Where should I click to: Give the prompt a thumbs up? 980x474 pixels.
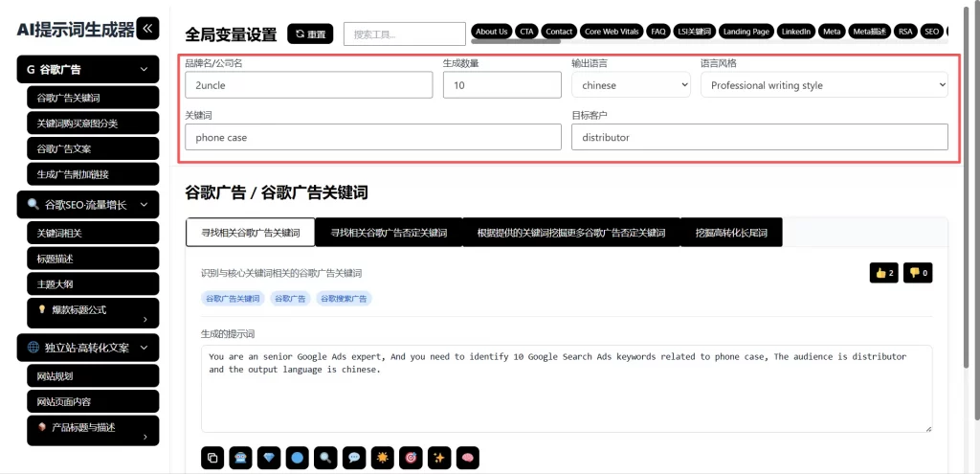[x=883, y=273]
